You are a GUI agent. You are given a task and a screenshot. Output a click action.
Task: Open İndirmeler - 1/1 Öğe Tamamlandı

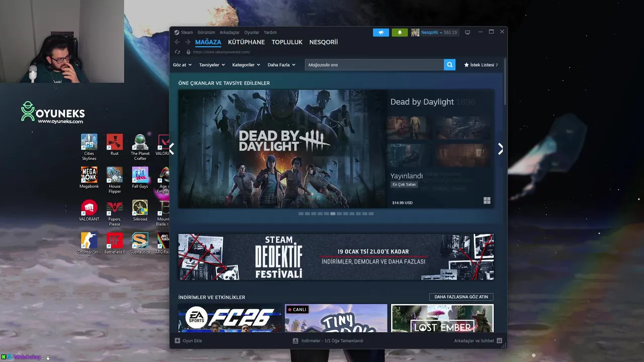[332, 341]
